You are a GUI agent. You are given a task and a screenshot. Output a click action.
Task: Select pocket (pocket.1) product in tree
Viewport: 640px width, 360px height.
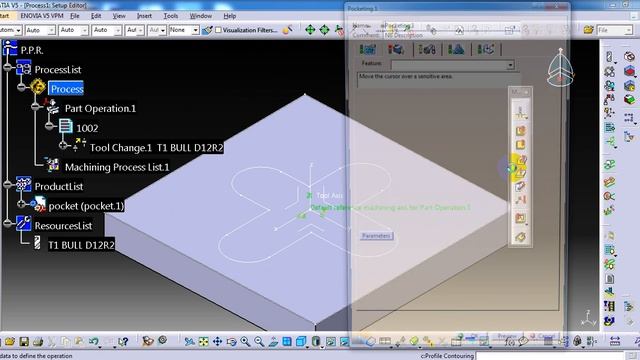(x=86, y=206)
